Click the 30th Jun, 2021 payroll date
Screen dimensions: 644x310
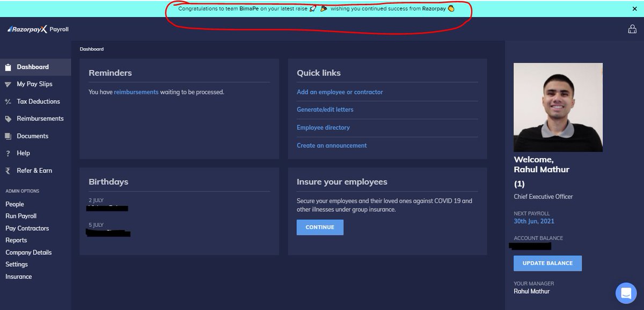coord(534,221)
